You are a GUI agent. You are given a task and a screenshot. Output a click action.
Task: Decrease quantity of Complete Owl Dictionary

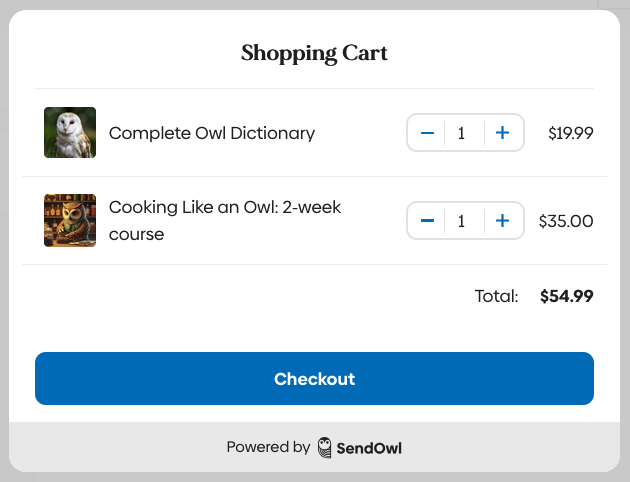click(x=427, y=133)
